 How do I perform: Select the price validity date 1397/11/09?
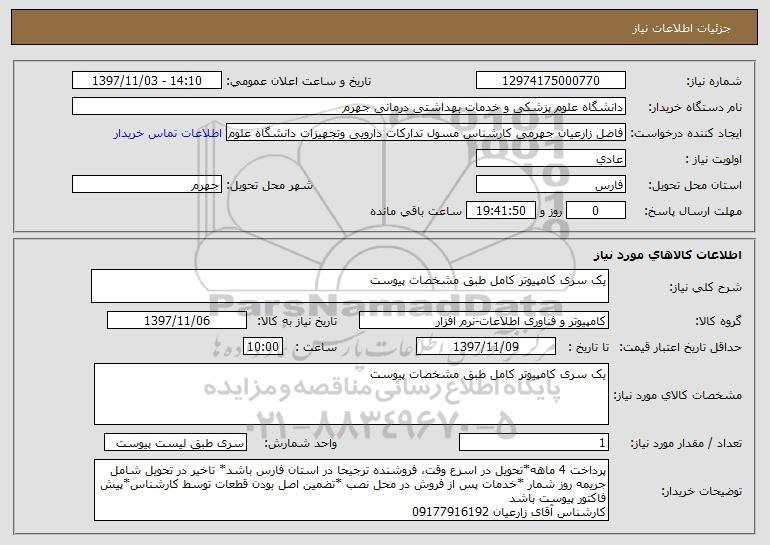click(486, 347)
